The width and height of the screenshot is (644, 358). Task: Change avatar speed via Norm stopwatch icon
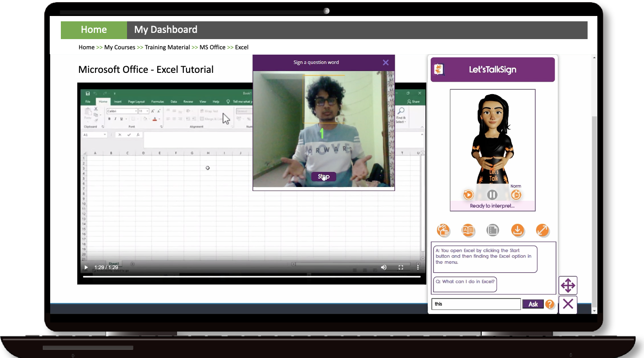516,195
